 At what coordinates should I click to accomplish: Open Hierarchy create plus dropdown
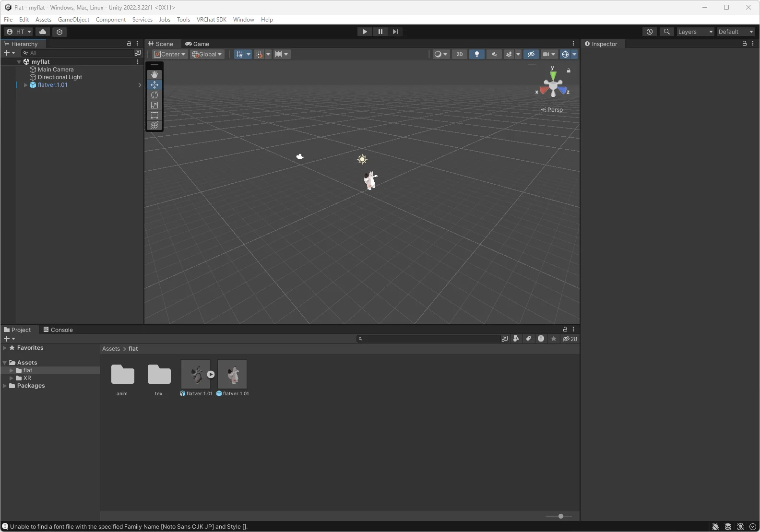pos(9,53)
